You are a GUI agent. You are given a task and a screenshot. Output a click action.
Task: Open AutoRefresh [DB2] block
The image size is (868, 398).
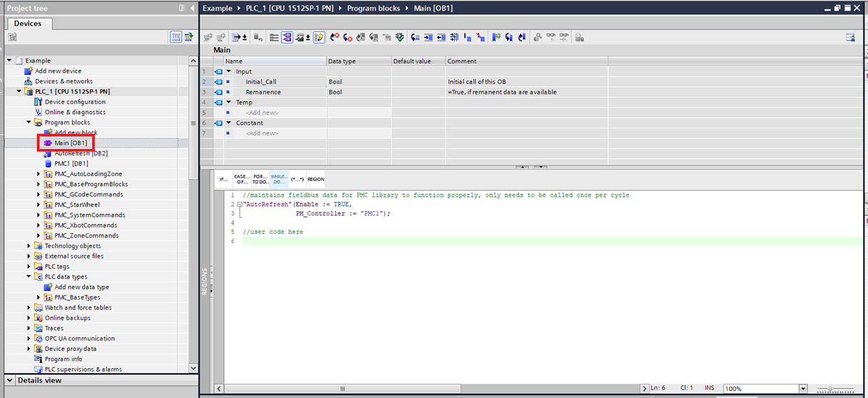coord(80,153)
